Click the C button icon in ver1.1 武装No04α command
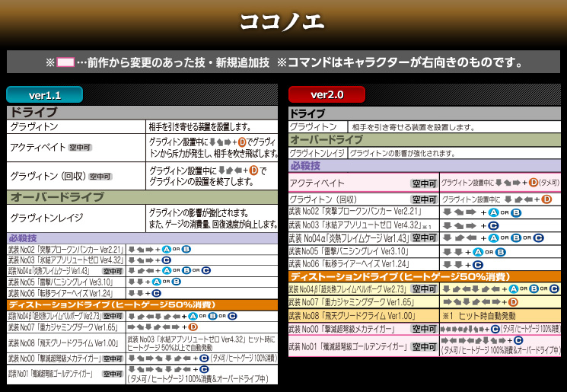Screen dimensions: 567x392 205,270
